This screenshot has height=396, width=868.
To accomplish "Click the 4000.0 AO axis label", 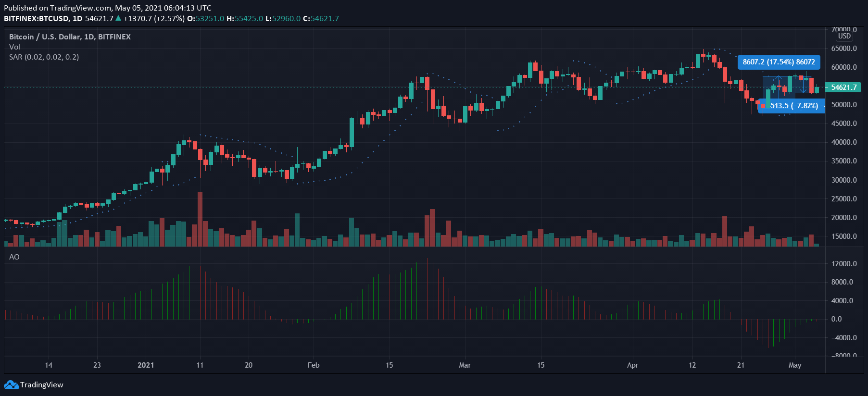I will (x=842, y=301).
